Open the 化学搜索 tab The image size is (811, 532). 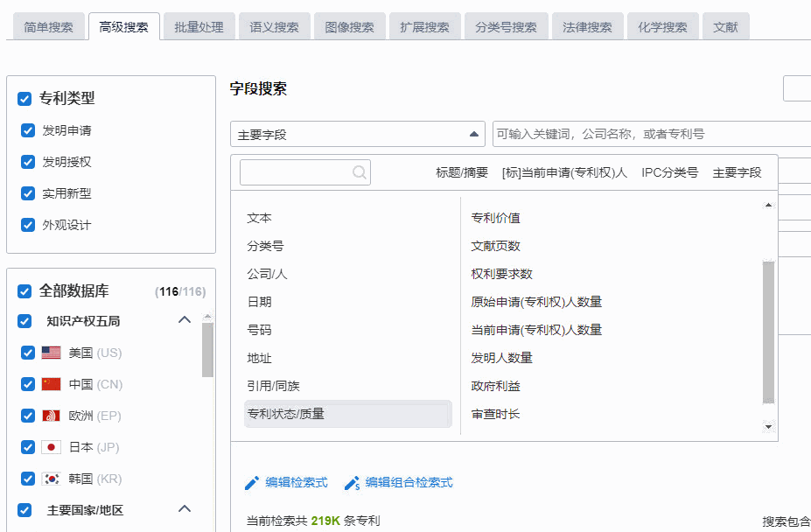[662, 27]
